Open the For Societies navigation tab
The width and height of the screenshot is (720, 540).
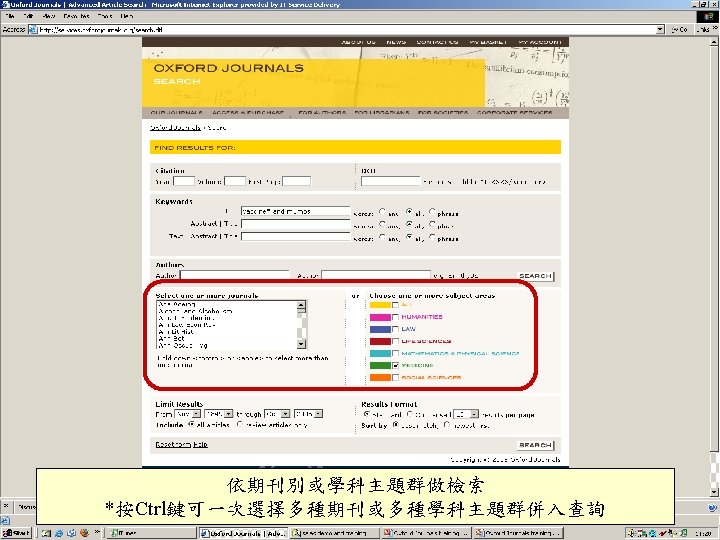tap(443, 112)
